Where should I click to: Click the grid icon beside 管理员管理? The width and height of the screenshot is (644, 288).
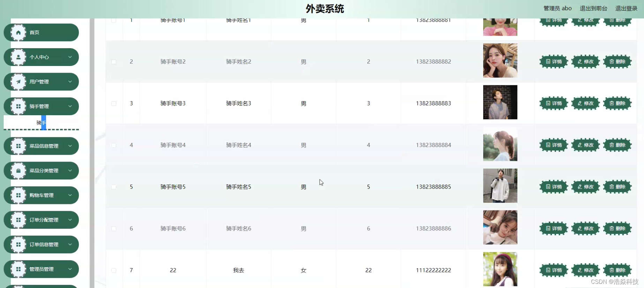(18, 269)
